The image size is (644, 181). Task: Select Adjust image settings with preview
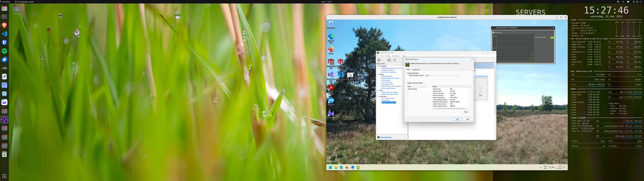392,68
